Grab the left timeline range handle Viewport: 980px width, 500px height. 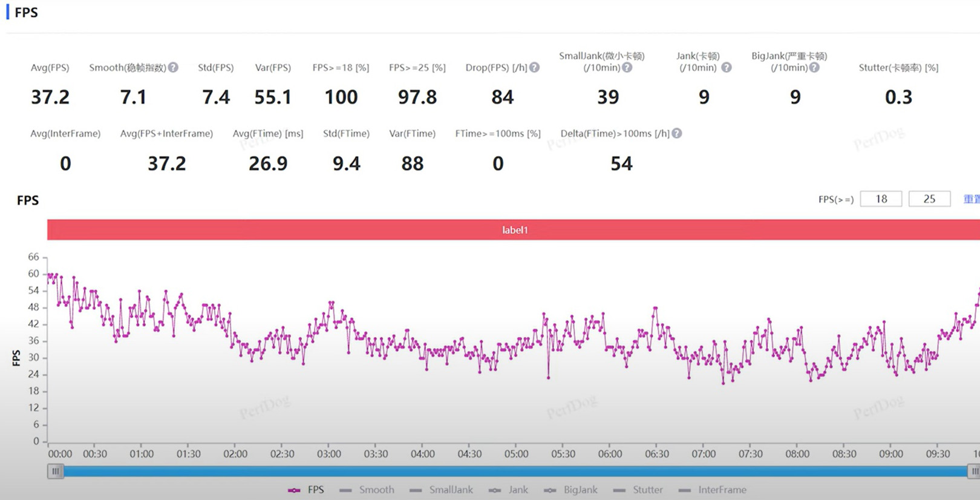[x=56, y=471]
